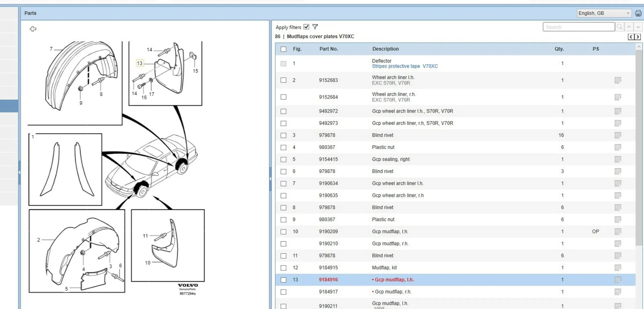
Task: Jump to next search result arrow
Action: point(638,27)
